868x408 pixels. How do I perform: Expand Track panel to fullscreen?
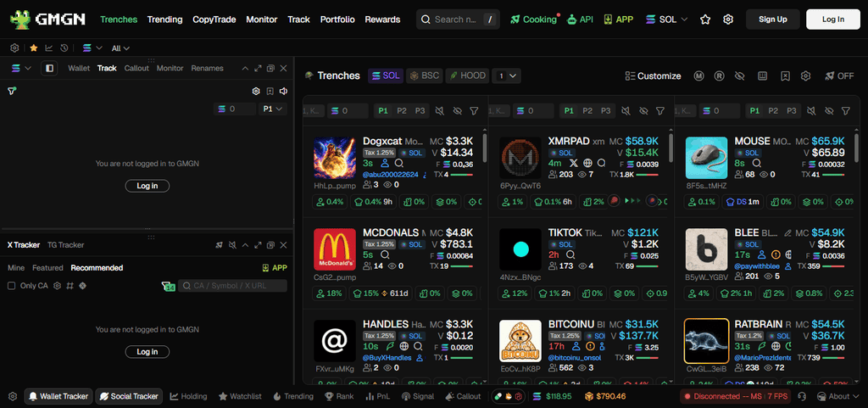pos(258,68)
